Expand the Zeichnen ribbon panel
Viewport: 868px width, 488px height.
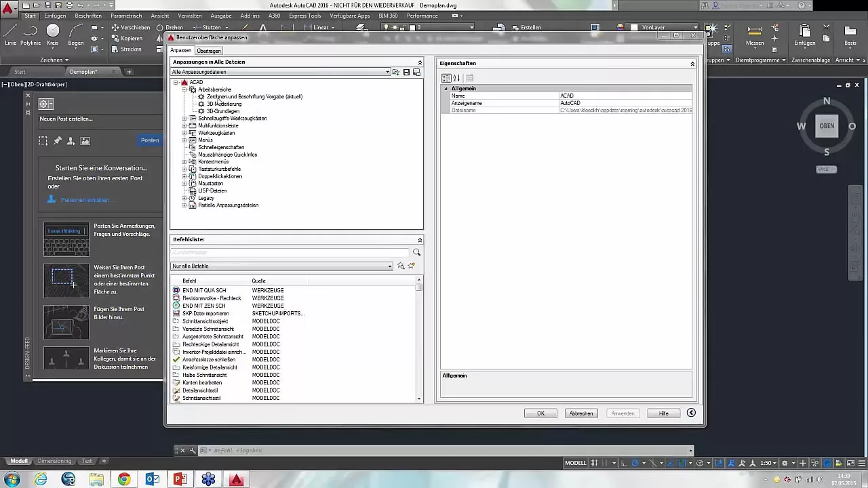54,60
